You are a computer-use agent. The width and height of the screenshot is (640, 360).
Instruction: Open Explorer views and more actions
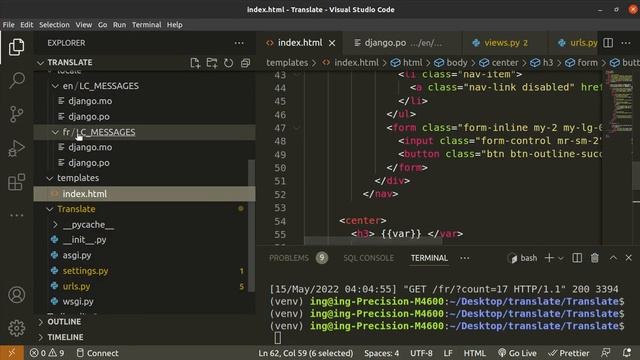(x=239, y=43)
